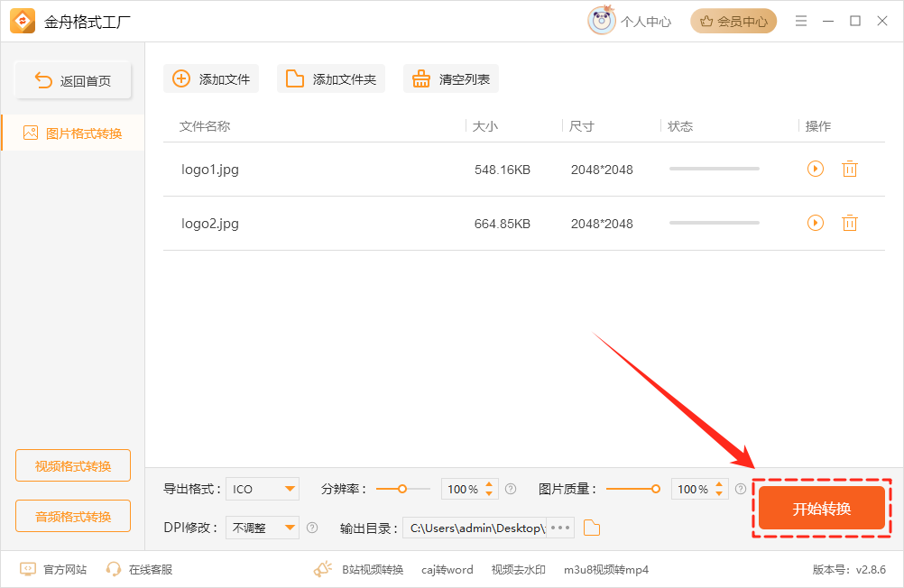Click the app logo in title bar
Image resolution: width=904 pixels, height=588 pixels.
(x=23, y=21)
